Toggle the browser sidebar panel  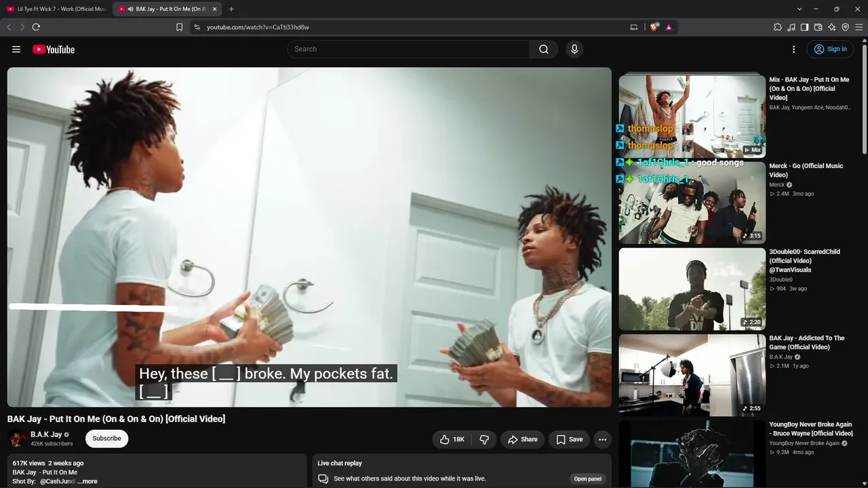coord(804,27)
